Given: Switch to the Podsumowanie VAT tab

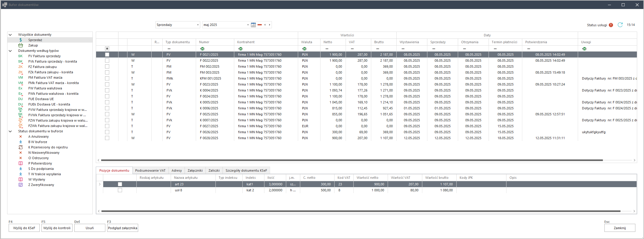Looking at the screenshot, I should click(x=150, y=170).
